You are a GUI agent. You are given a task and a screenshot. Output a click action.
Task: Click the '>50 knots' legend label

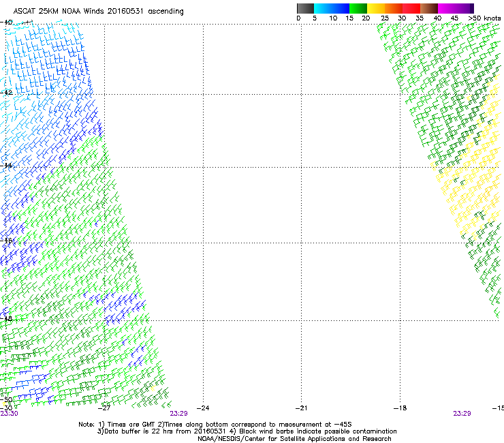pyautogui.click(x=484, y=18)
